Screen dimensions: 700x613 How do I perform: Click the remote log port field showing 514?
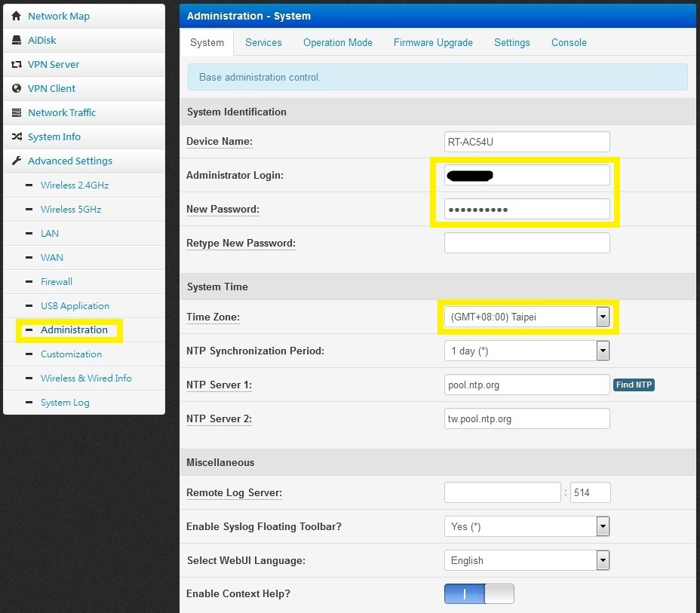click(x=590, y=492)
